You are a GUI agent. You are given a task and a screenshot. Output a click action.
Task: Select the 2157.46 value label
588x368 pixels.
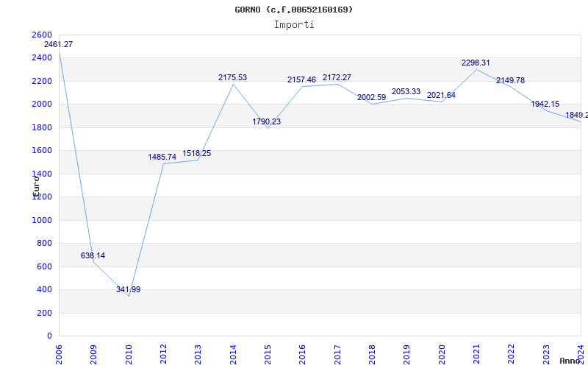301,79
